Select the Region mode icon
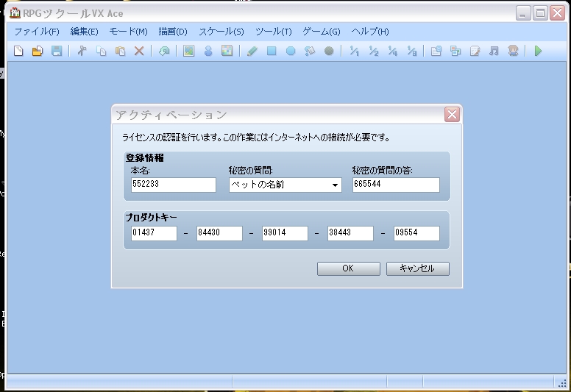 tap(227, 51)
